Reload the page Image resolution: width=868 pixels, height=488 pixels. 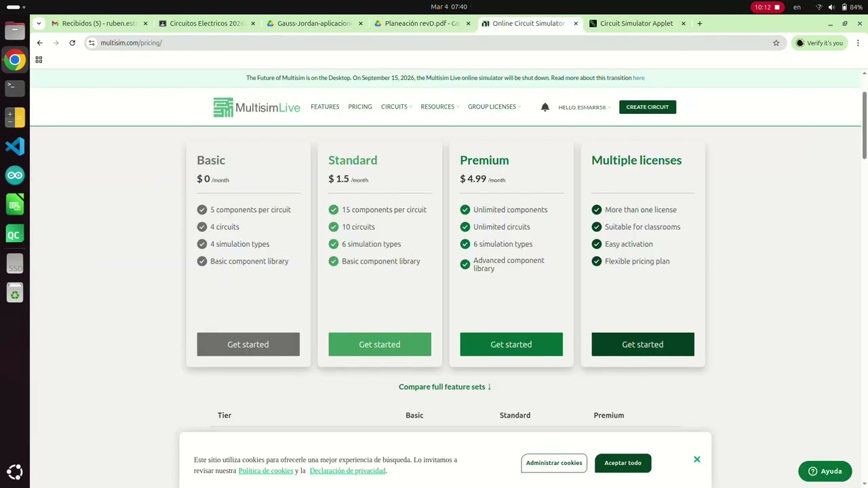[x=72, y=43]
